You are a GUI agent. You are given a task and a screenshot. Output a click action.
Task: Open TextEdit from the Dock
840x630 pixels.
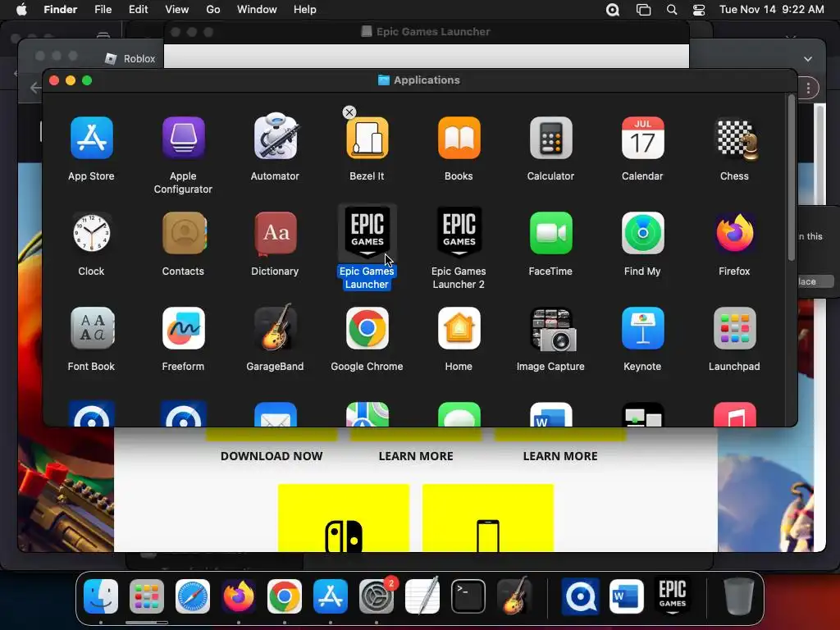coord(422,596)
